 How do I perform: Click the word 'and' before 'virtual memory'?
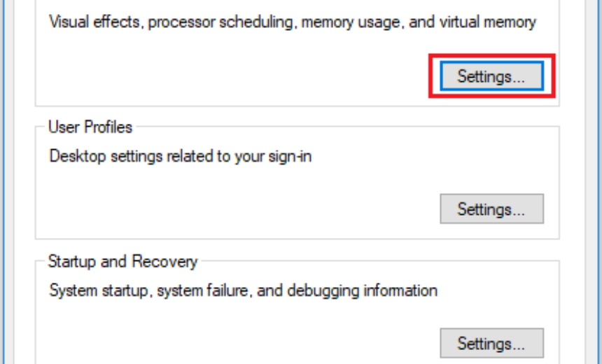421,22
